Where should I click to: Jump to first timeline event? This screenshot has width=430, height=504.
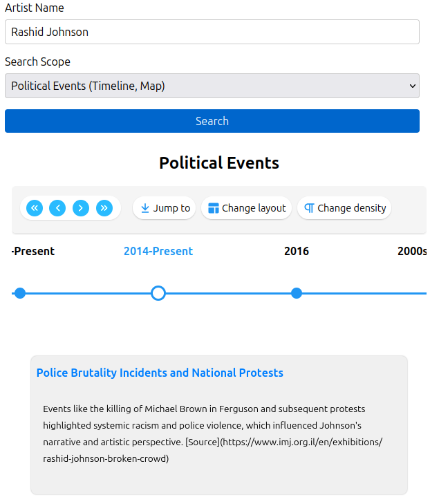tap(35, 208)
